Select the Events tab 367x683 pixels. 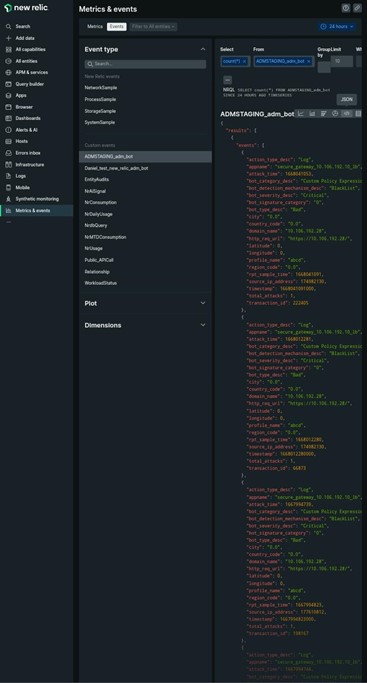click(x=117, y=27)
